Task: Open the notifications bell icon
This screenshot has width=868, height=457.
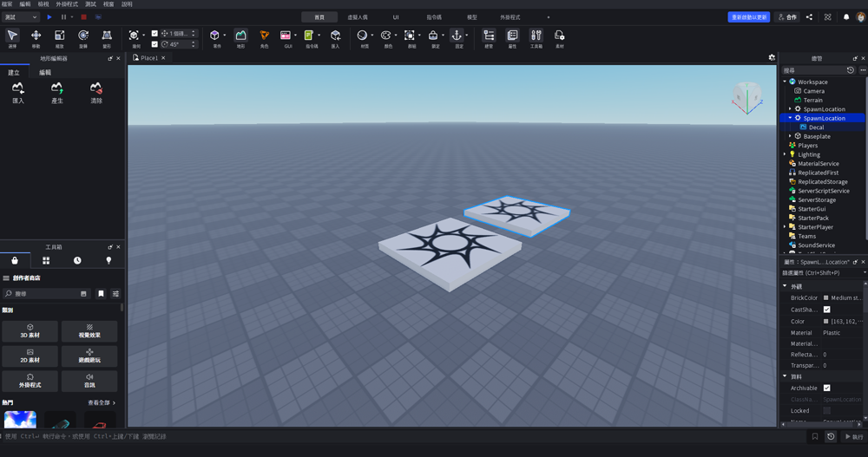Action: point(845,17)
